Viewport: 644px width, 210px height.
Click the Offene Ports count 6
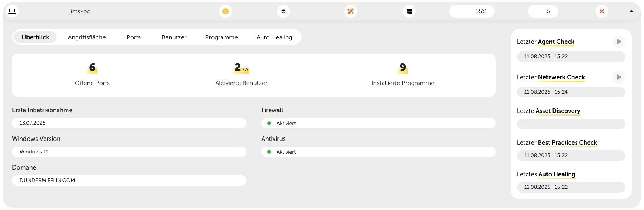pyautogui.click(x=92, y=68)
